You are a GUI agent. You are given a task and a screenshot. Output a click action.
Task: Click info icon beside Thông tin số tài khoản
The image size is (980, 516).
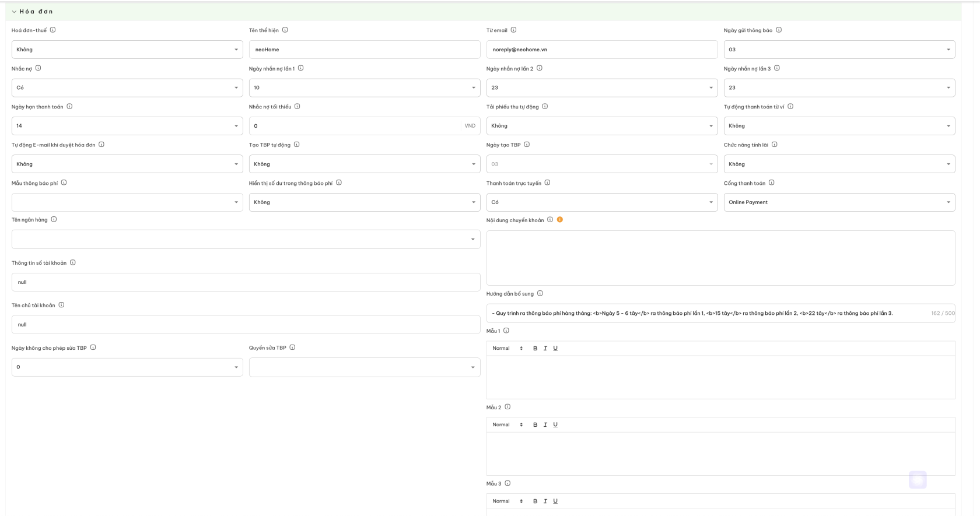pyautogui.click(x=73, y=262)
